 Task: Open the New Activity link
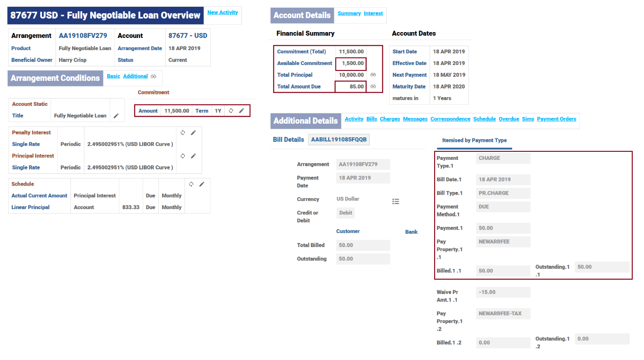[222, 13]
